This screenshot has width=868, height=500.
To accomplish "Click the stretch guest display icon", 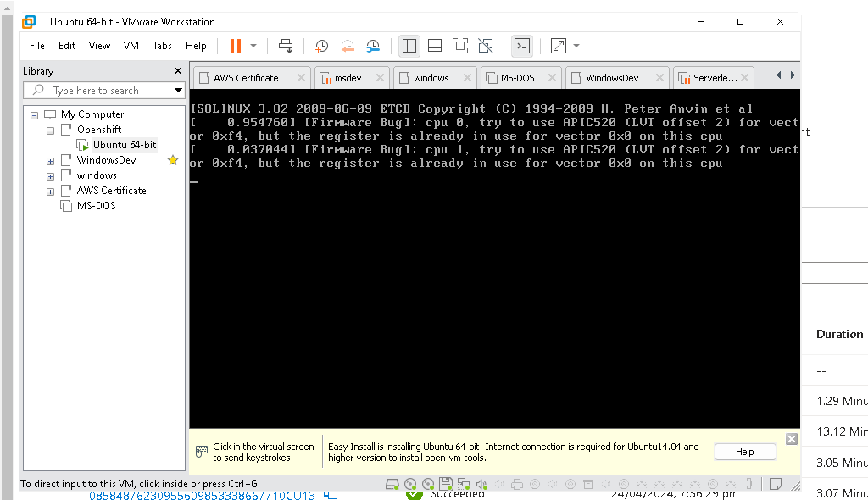I will 559,46.
